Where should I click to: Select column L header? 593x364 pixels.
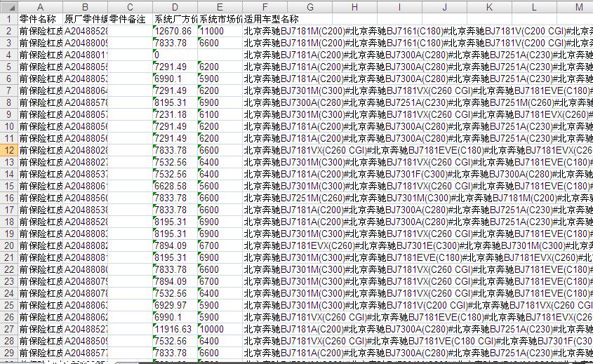(x=534, y=7)
